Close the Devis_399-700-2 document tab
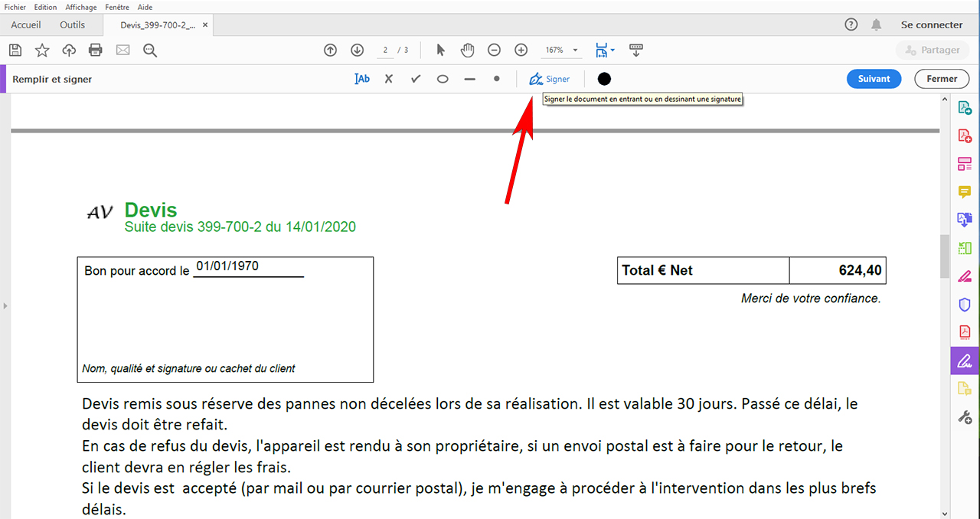This screenshot has height=519, width=980. click(x=204, y=25)
